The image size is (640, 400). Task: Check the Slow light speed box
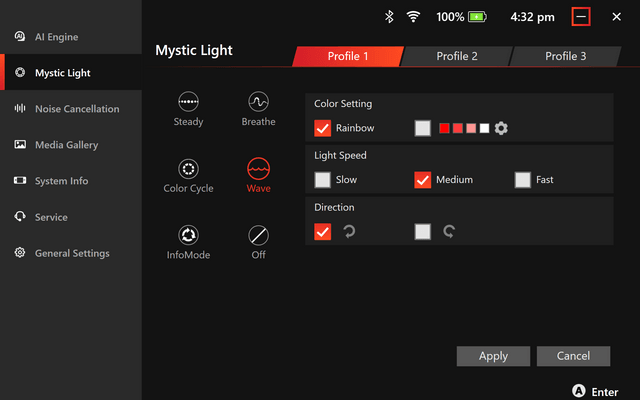pos(322,180)
